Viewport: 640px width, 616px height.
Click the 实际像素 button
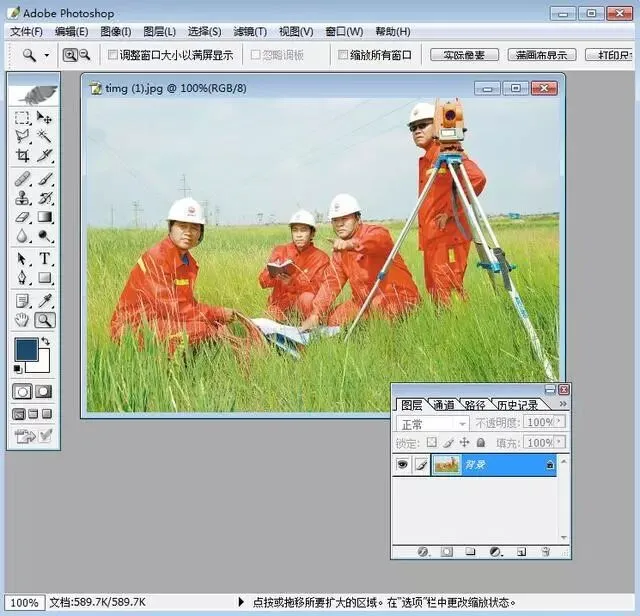point(464,55)
